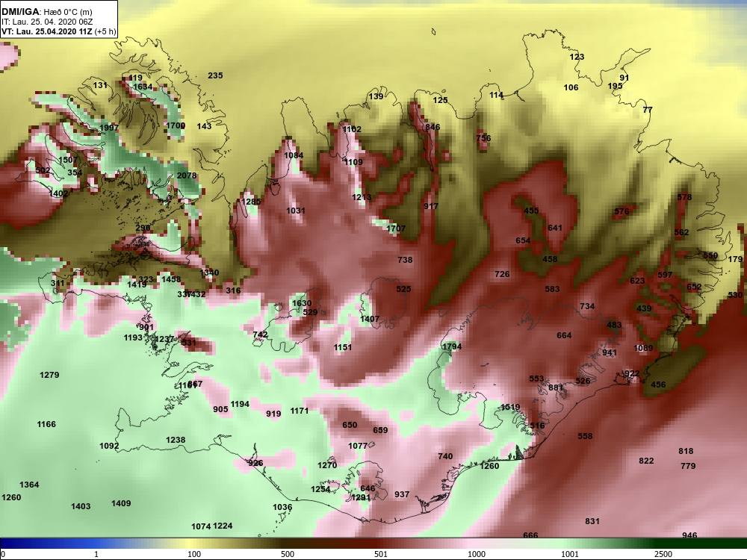The image size is (747, 560).
Task: Pick the value 2078 on the map
Action: pyautogui.click(x=187, y=175)
